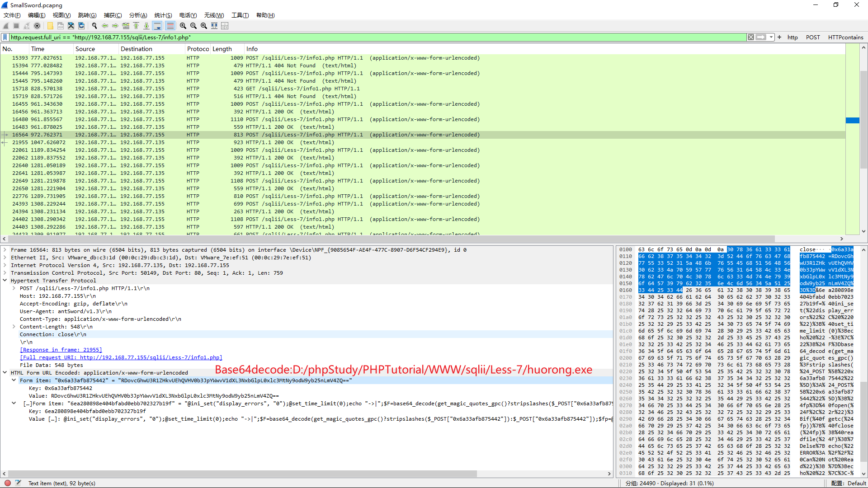This screenshot has height=488, width=868.
Task: Open capture options gear icon
Action: (x=37, y=26)
